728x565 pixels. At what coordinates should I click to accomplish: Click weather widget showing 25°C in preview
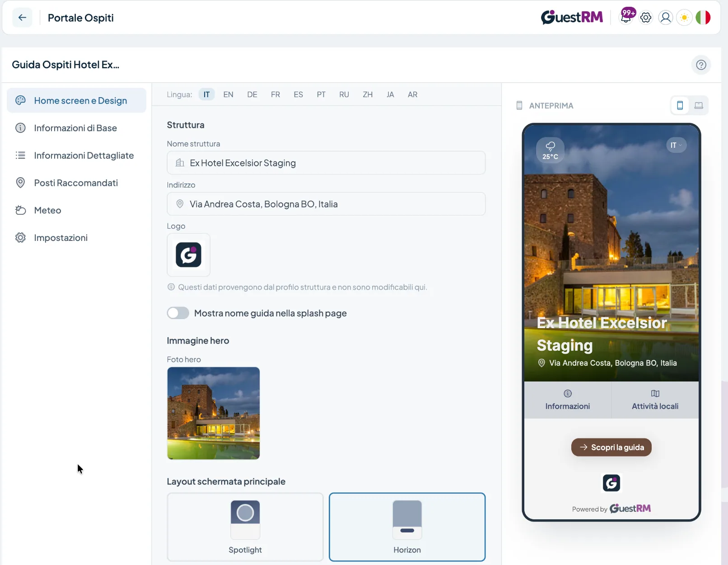tap(550, 150)
